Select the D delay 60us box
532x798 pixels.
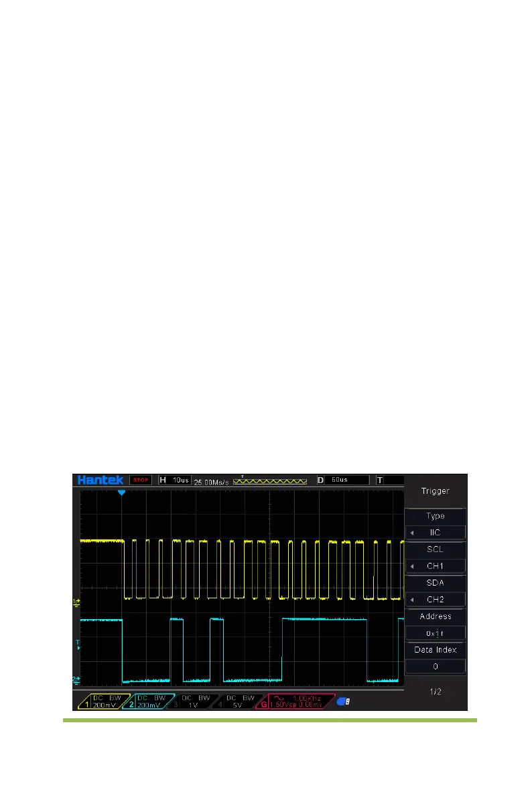[x=342, y=480]
